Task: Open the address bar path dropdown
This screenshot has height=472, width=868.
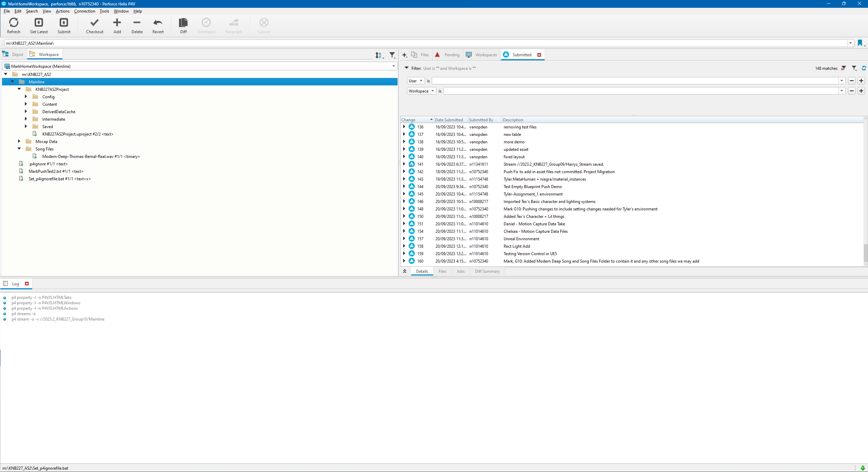Action: pos(851,43)
